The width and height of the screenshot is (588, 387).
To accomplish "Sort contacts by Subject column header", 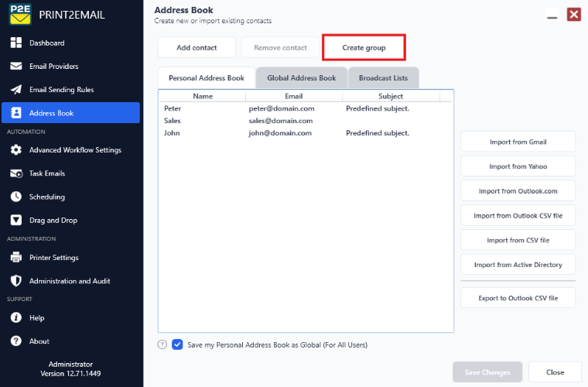I will pyautogui.click(x=391, y=96).
